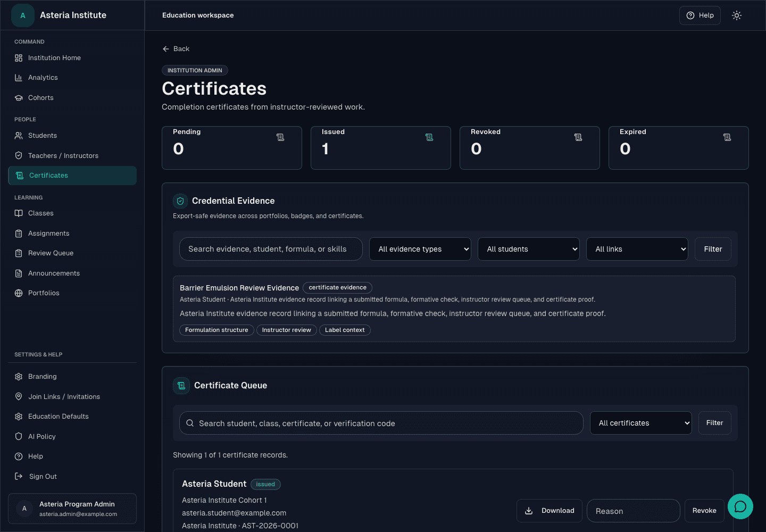Viewport: 766px width, 532px height.
Task: Click the Join Links pin icon
Action: tap(19, 396)
